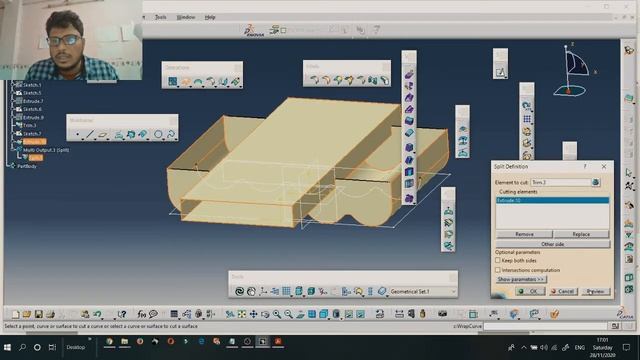The image size is (640, 360).
Task: Open the Window menu
Action: point(186,17)
